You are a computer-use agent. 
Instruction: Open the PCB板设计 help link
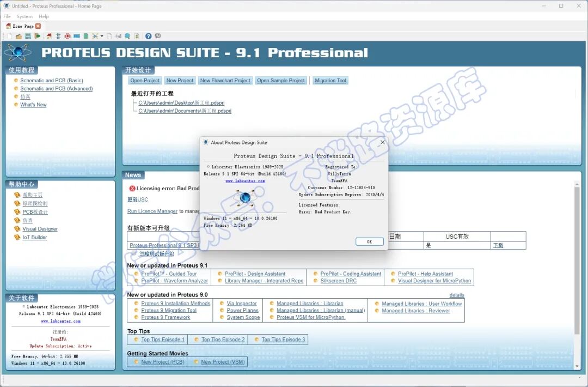point(35,211)
